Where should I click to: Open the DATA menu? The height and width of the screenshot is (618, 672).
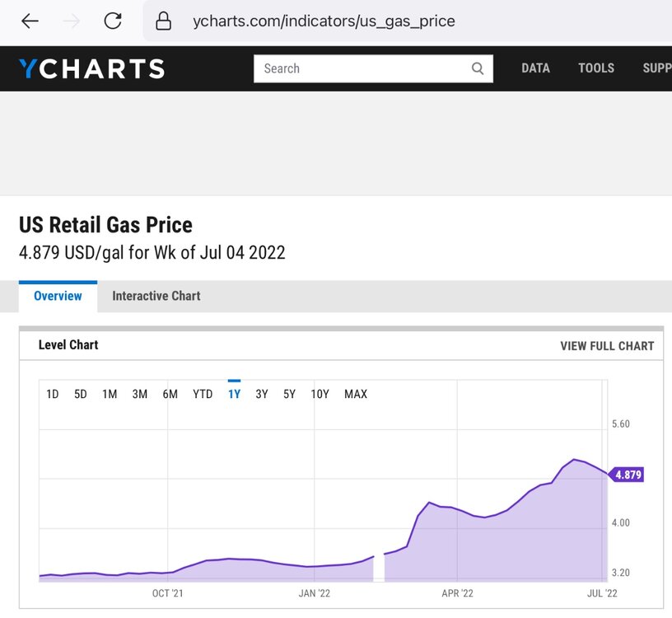[535, 68]
